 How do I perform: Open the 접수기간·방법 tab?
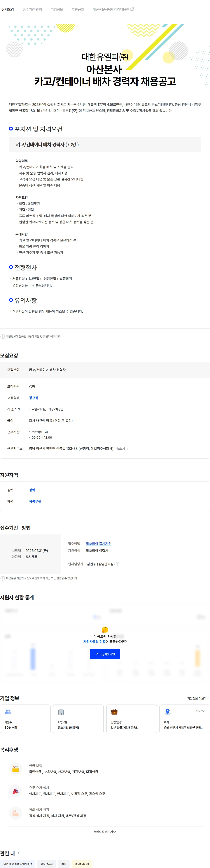tap(32, 9)
